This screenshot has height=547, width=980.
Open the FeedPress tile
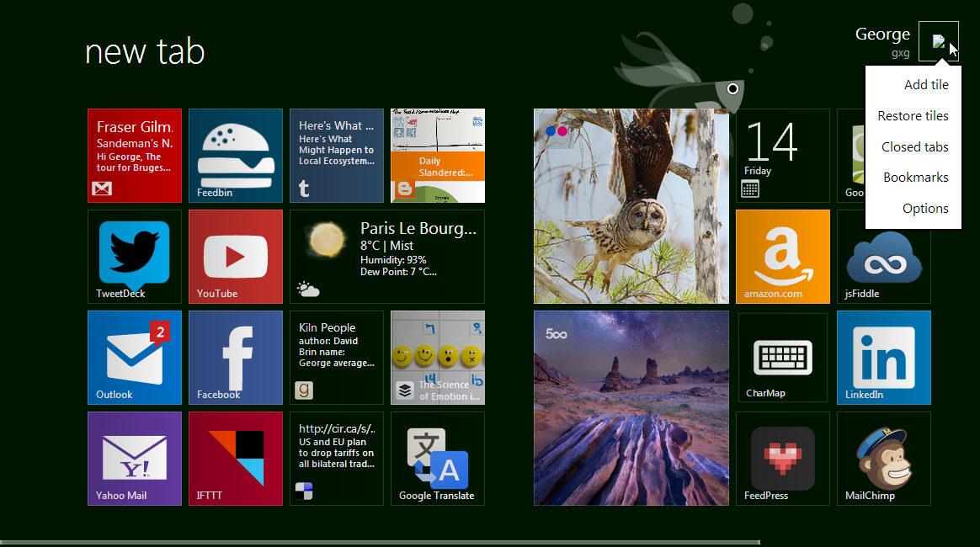782,459
